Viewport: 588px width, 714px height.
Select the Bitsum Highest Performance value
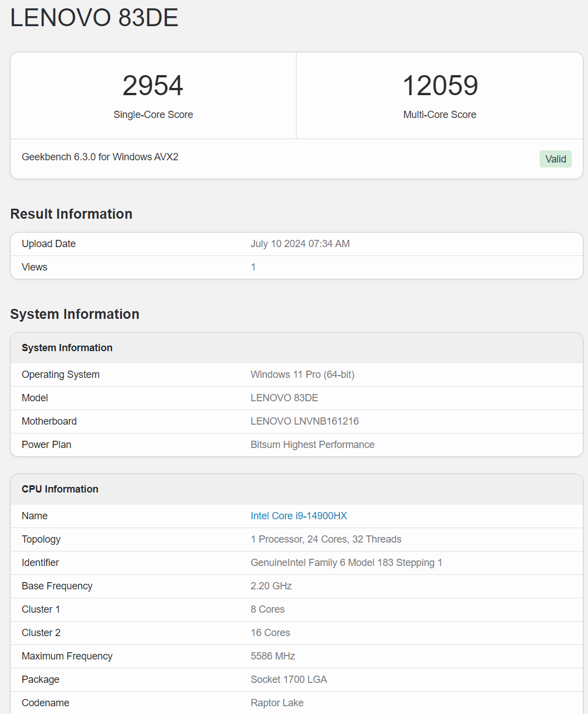[313, 445]
